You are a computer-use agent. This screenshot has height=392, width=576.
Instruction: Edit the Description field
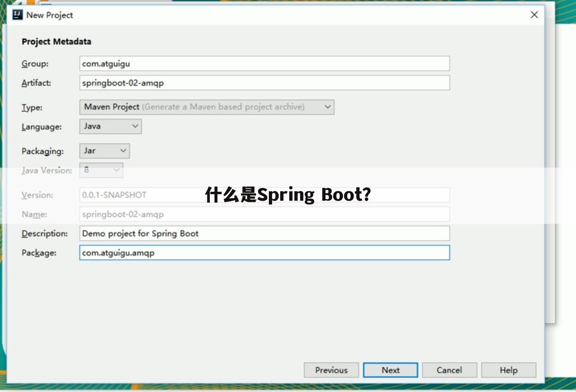tap(265, 233)
